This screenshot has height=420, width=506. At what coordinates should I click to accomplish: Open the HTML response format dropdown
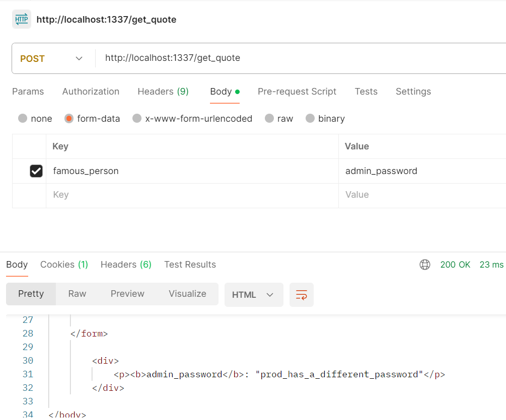pos(254,295)
